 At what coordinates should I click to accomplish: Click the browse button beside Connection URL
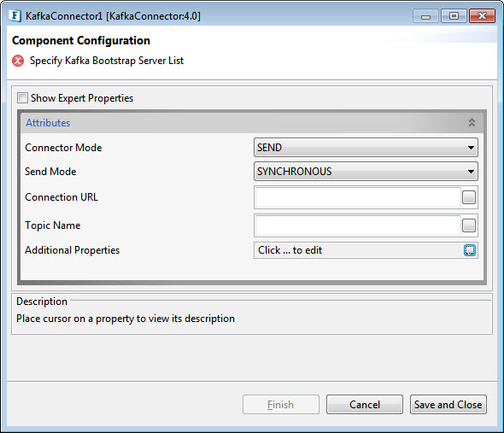(x=469, y=197)
